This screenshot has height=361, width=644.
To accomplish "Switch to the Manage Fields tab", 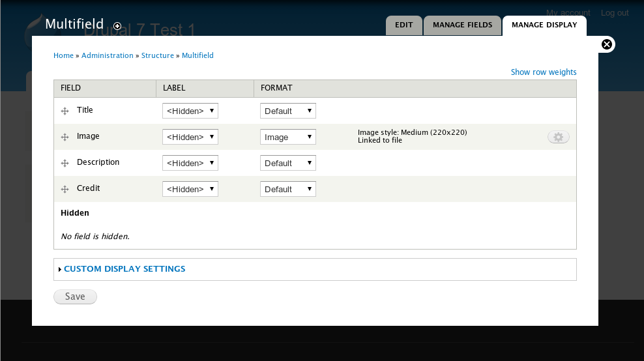I will click(462, 25).
